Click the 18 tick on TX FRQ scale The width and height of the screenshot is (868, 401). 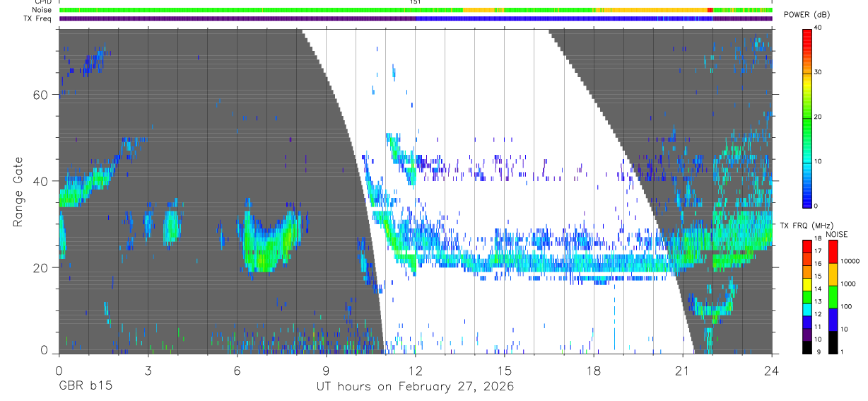(x=818, y=238)
